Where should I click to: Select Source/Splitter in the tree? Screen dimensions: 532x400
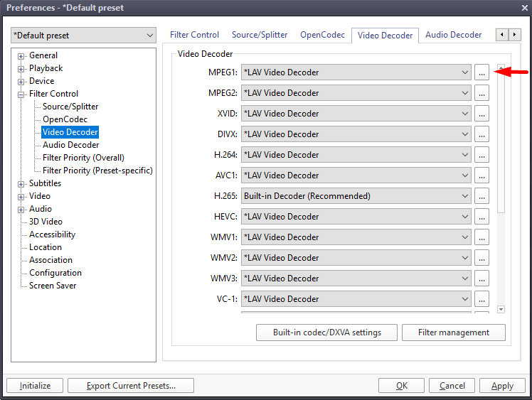pyautogui.click(x=70, y=107)
